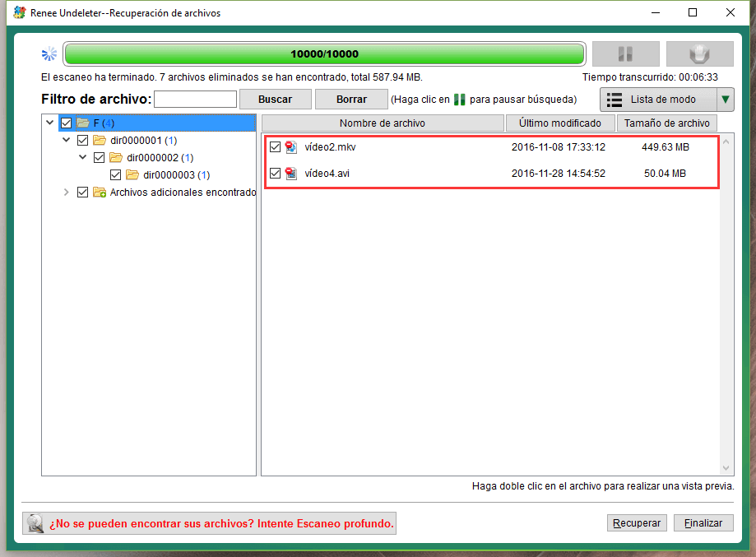The image size is (756, 557).
Task: Expand the Archivos adicionales encontrados node
Action: pyautogui.click(x=66, y=192)
